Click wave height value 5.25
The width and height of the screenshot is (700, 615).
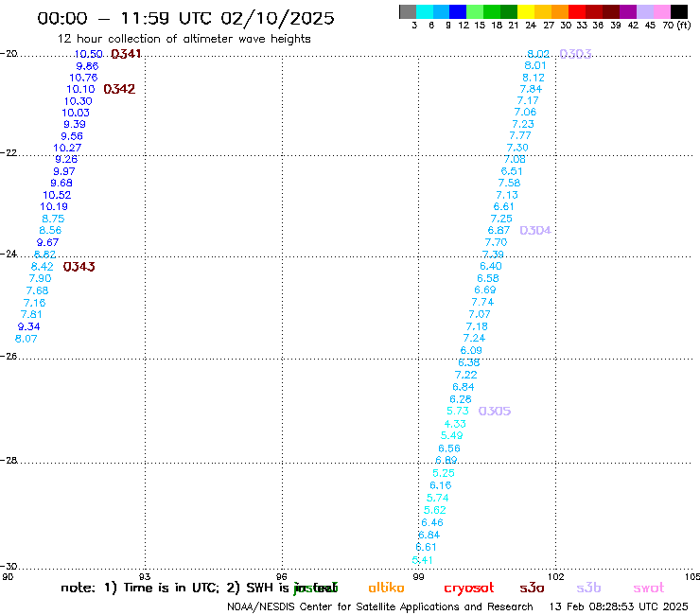444,473
